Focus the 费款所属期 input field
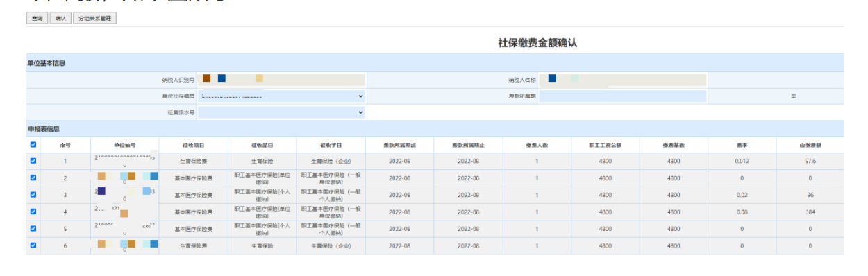868x276 pixels. click(623, 96)
